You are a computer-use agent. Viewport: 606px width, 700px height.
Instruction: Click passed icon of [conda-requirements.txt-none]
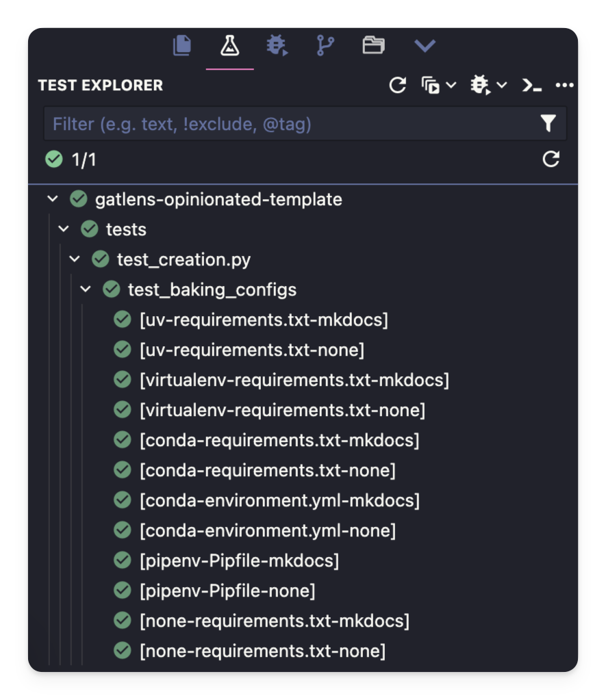point(122,469)
